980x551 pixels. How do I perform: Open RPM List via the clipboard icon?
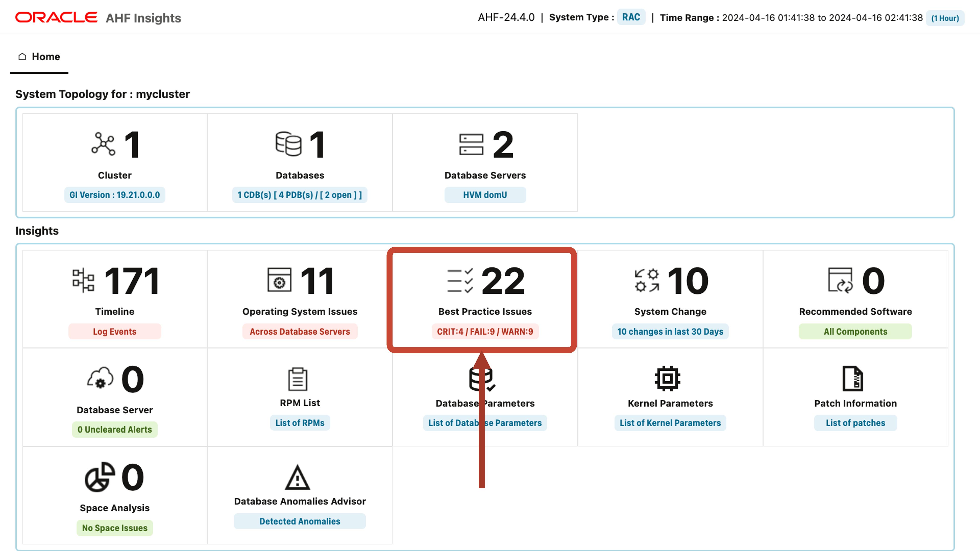[x=299, y=378]
